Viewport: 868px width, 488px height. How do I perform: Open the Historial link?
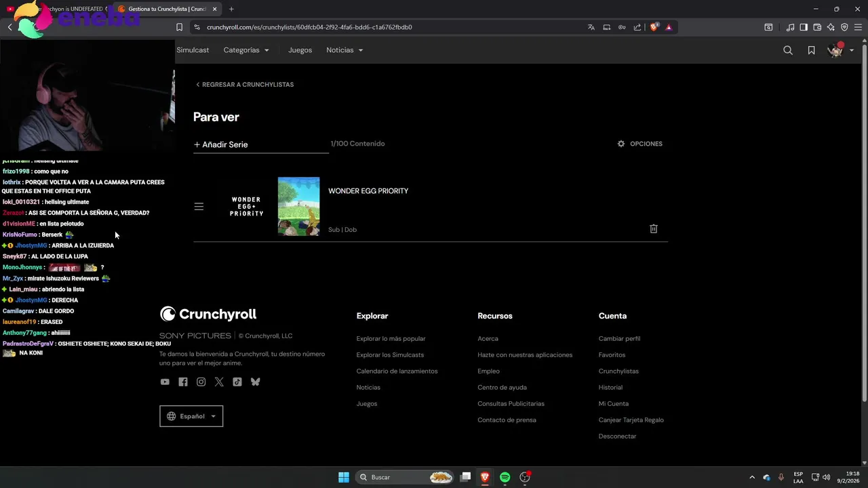(610, 388)
